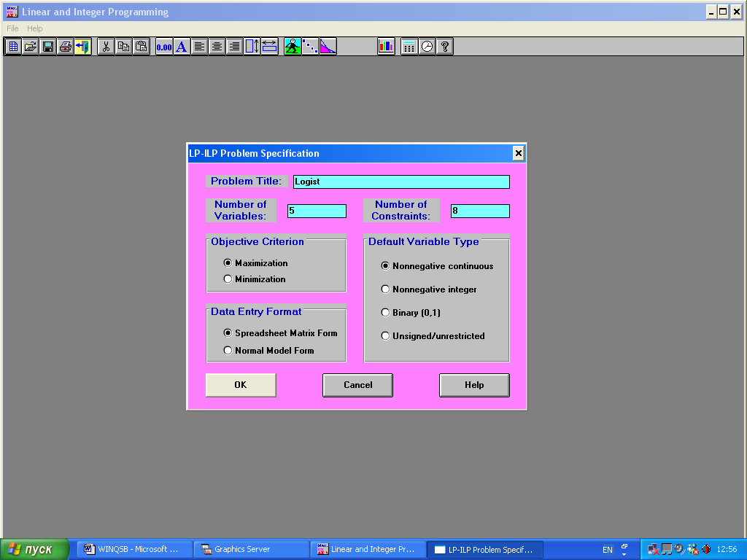Viewport: 747px width, 560px height.
Task: Click the Solve and Display Steps icon
Action: (x=310, y=47)
